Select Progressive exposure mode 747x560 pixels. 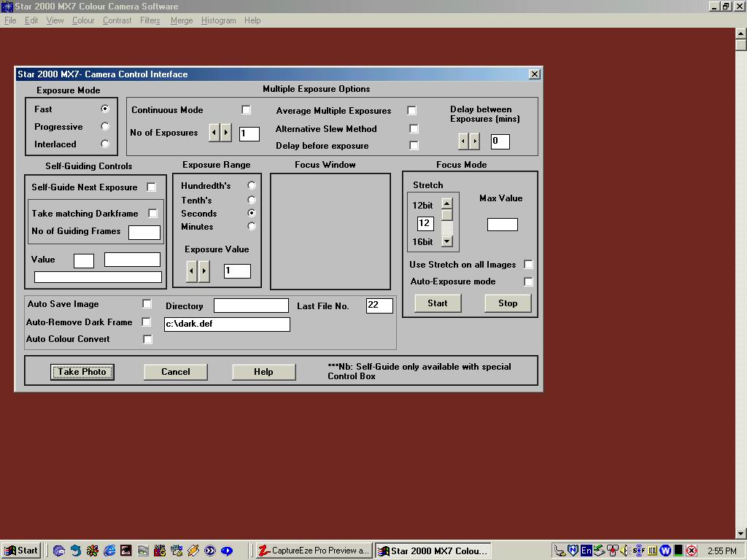coord(105,126)
